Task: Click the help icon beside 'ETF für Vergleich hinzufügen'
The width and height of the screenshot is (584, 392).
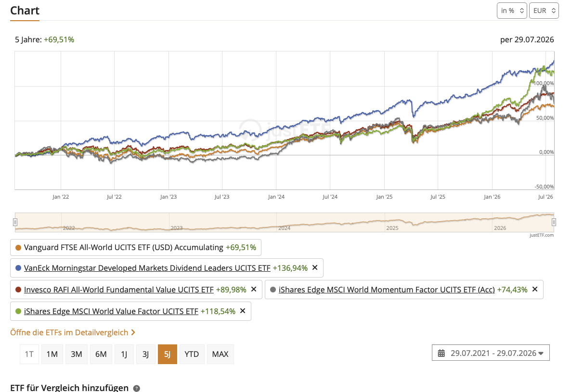Action: [137, 388]
